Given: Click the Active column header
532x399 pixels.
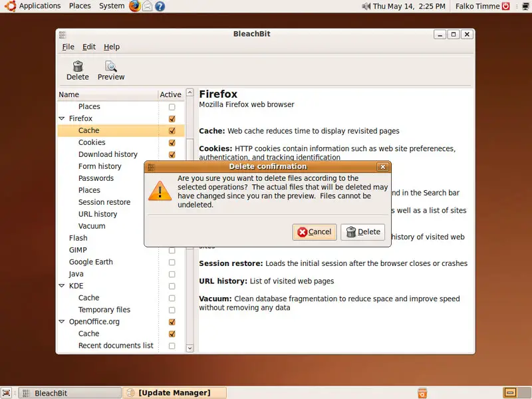Looking at the screenshot, I should click(x=171, y=94).
